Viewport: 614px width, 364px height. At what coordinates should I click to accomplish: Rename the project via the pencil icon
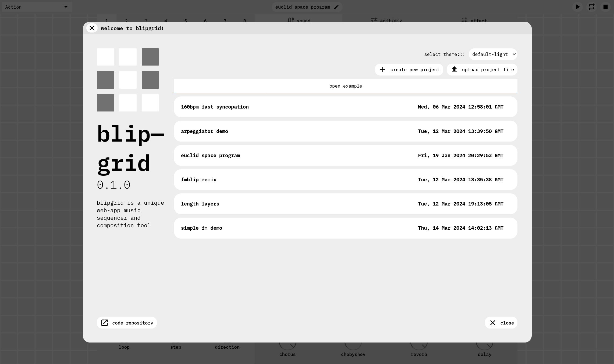(x=336, y=7)
